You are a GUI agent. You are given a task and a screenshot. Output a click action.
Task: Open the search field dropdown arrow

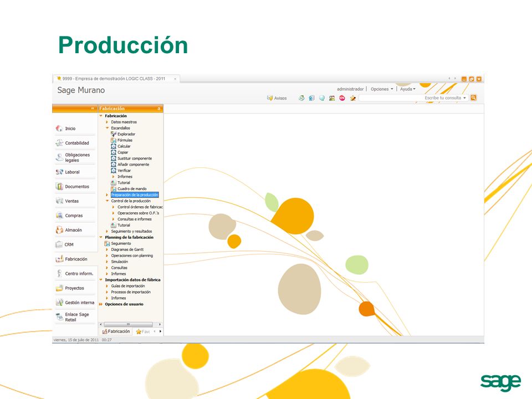click(465, 98)
